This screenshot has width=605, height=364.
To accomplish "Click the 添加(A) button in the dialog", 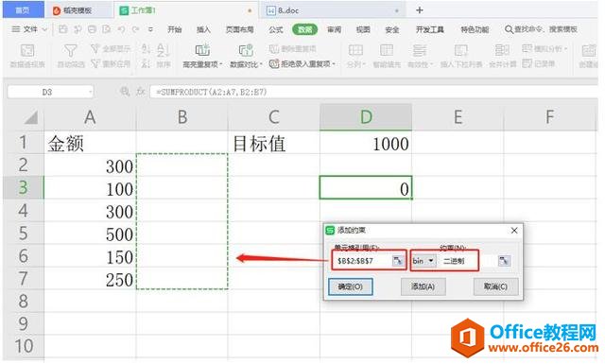I will (423, 286).
